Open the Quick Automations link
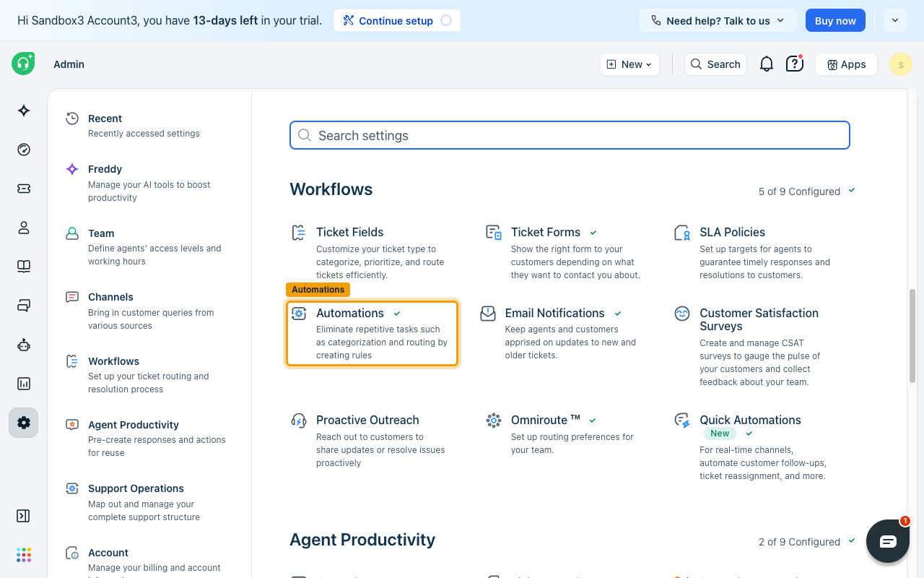 point(750,420)
